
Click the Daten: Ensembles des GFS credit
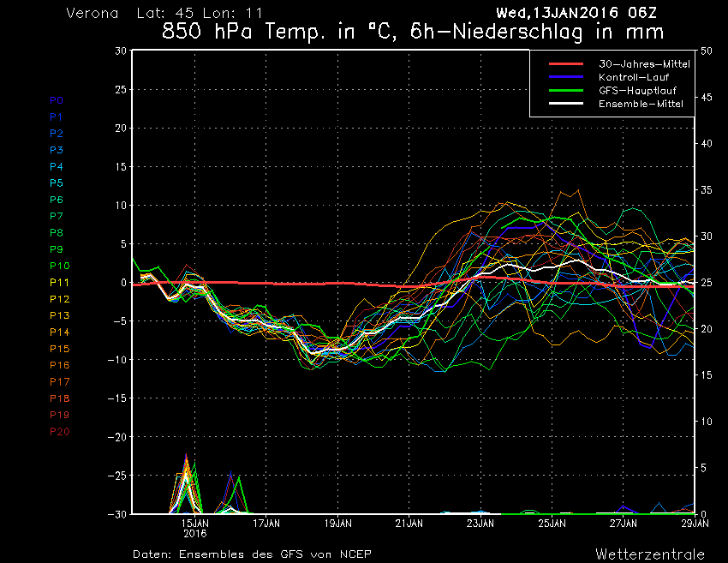point(252,554)
